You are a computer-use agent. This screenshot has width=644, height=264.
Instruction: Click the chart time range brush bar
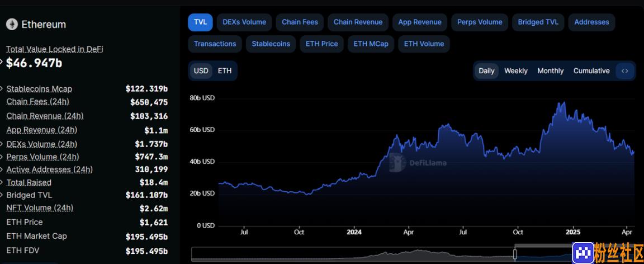(x=413, y=254)
